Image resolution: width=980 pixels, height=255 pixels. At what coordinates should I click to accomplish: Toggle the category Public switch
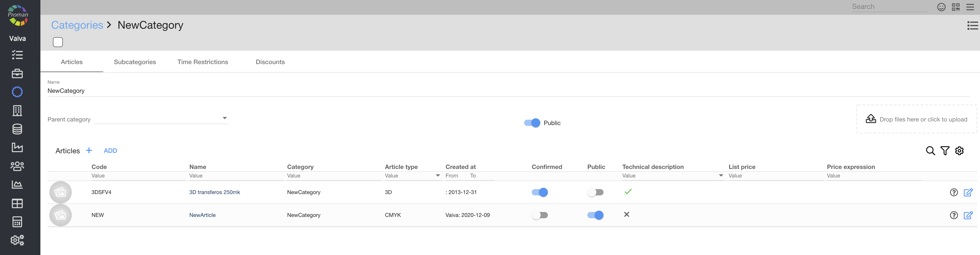[x=532, y=123]
